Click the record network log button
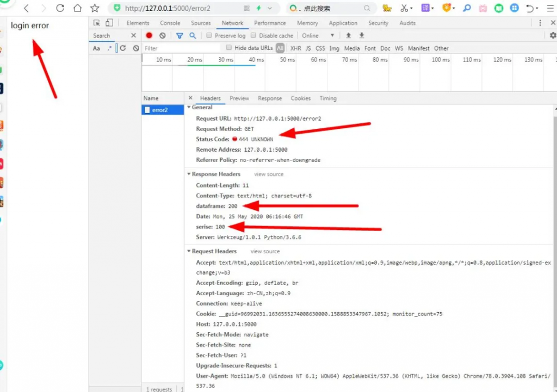 (149, 35)
